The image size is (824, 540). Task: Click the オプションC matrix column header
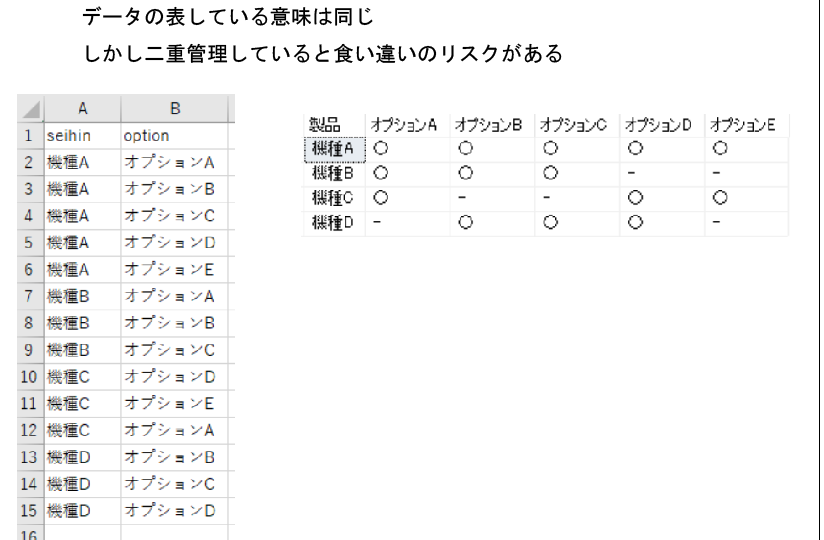coord(577,125)
